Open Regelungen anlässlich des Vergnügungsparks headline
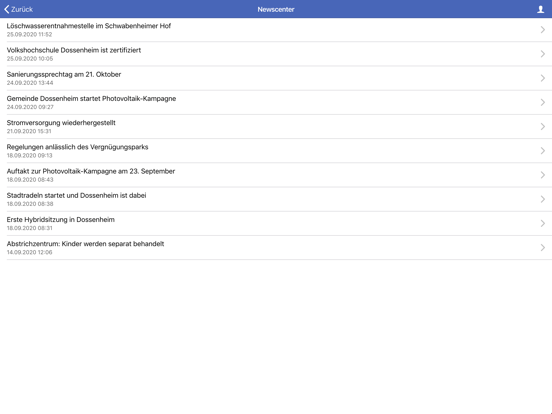Image resolution: width=552 pixels, height=414 pixels. 77,147
